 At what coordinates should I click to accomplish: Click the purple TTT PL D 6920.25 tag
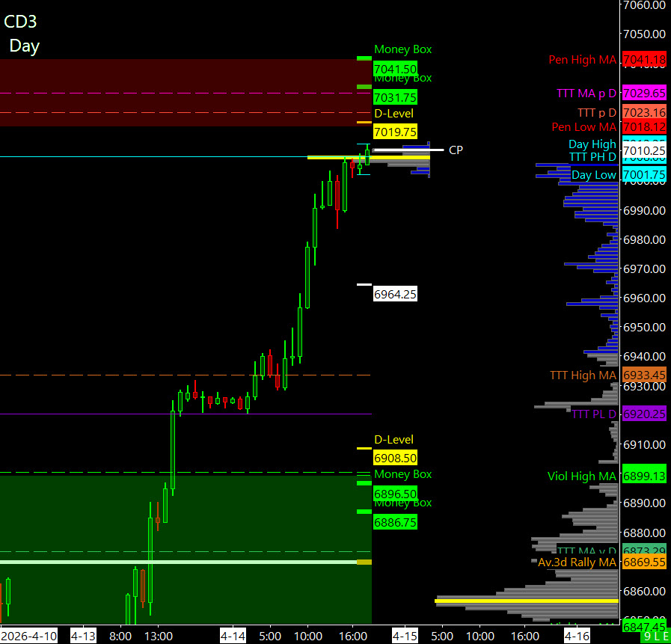tap(643, 414)
